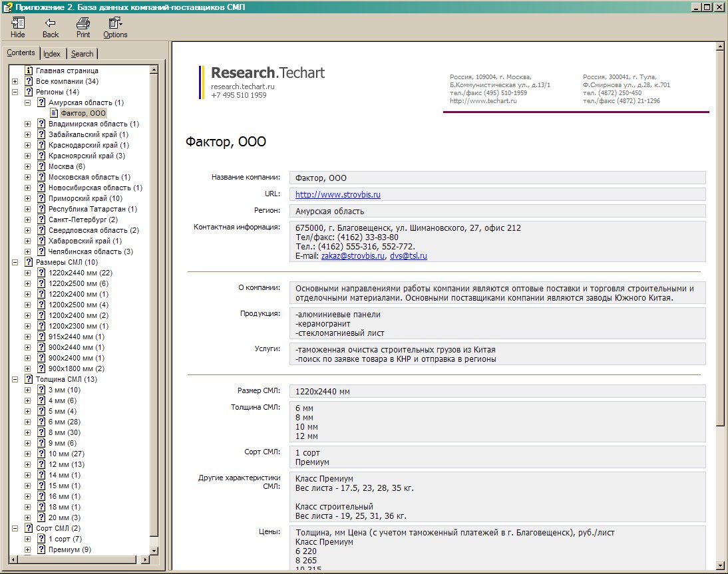Switch to the Contents tab
Image resolution: width=728 pixels, height=574 pixels.
pos(21,53)
